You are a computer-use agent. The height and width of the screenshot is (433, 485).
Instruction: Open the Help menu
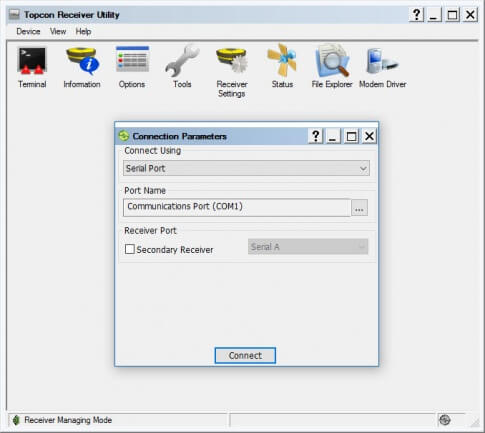tap(83, 32)
